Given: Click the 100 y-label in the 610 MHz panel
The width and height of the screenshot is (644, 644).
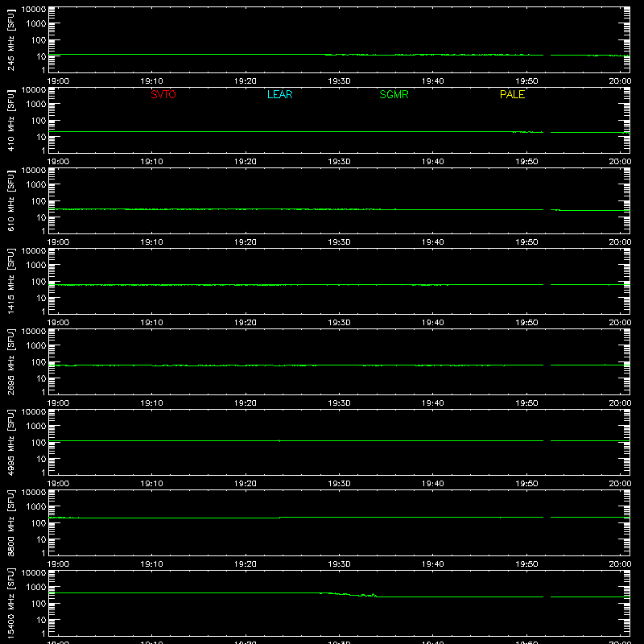Looking at the screenshot, I should pos(39,201).
